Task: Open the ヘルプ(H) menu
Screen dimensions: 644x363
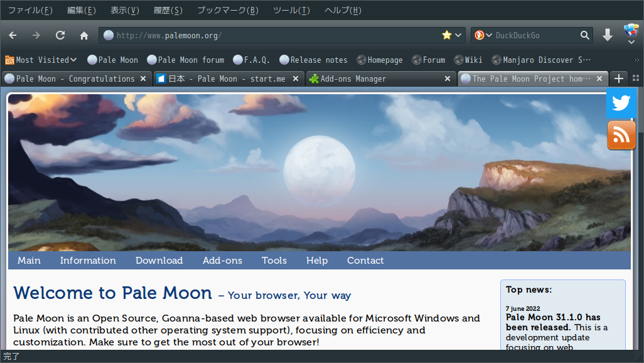Action: tap(343, 10)
